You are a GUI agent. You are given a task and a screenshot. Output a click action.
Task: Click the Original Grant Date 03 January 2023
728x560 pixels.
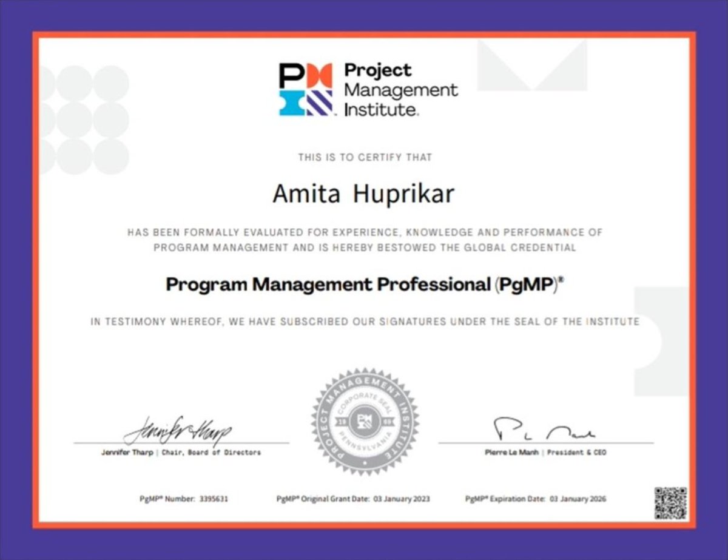pos(353,499)
